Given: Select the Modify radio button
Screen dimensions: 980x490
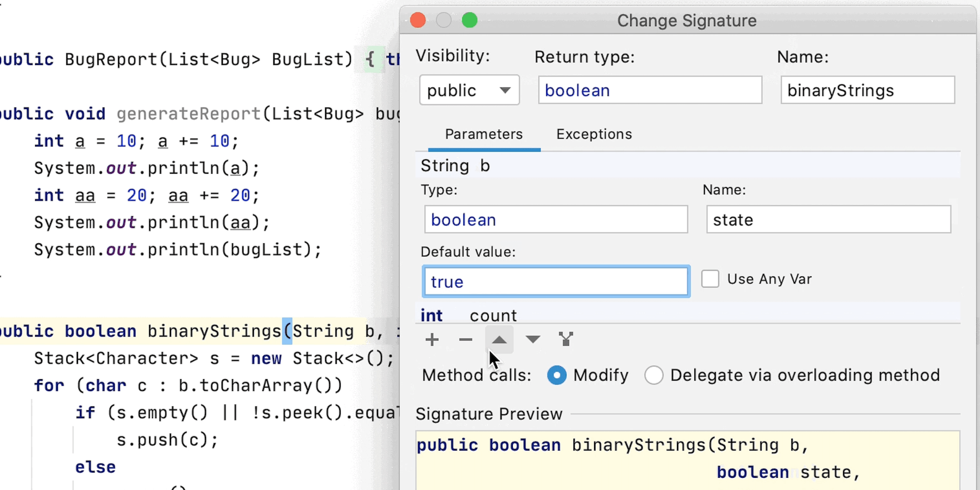Looking at the screenshot, I should pyautogui.click(x=557, y=375).
